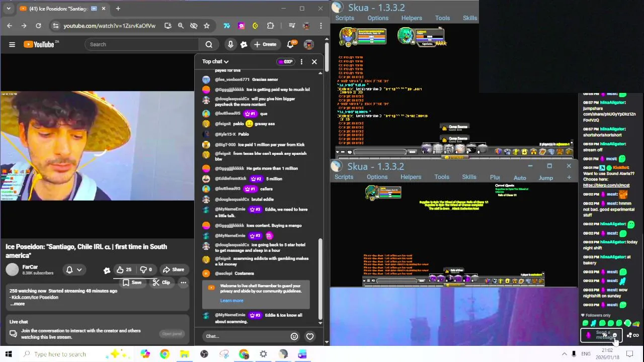Open the FarCar channel avatar

13,269
